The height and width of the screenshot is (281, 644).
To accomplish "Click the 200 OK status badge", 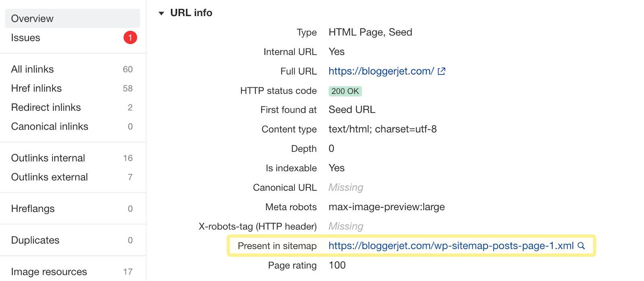I will 345,91.
